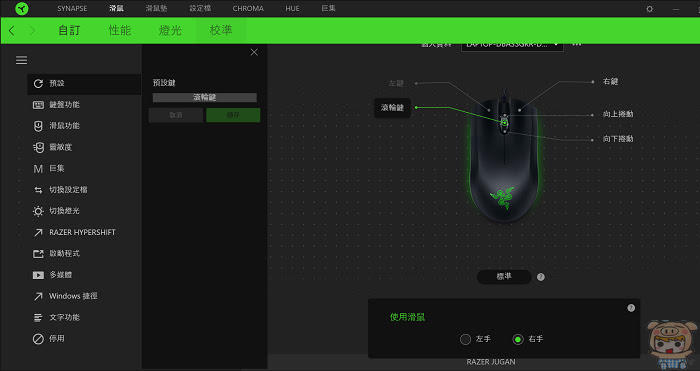Open the 滾輪鍵 preset key dropdown
The image size is (700, 371).
204,97
